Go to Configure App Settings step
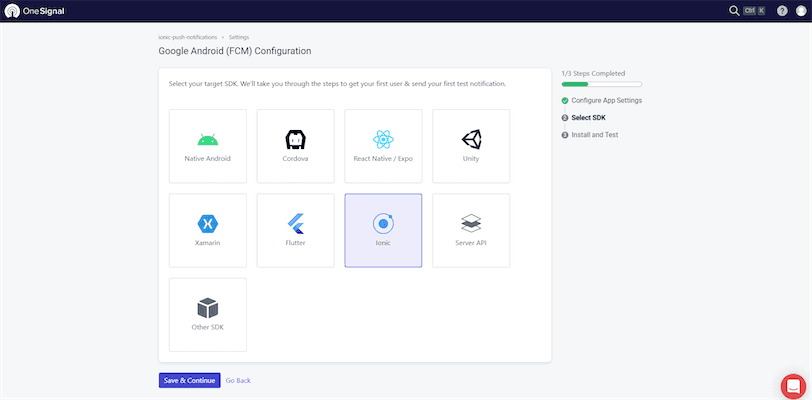This screenshot has width=812, height=400. tap(607, 100)
